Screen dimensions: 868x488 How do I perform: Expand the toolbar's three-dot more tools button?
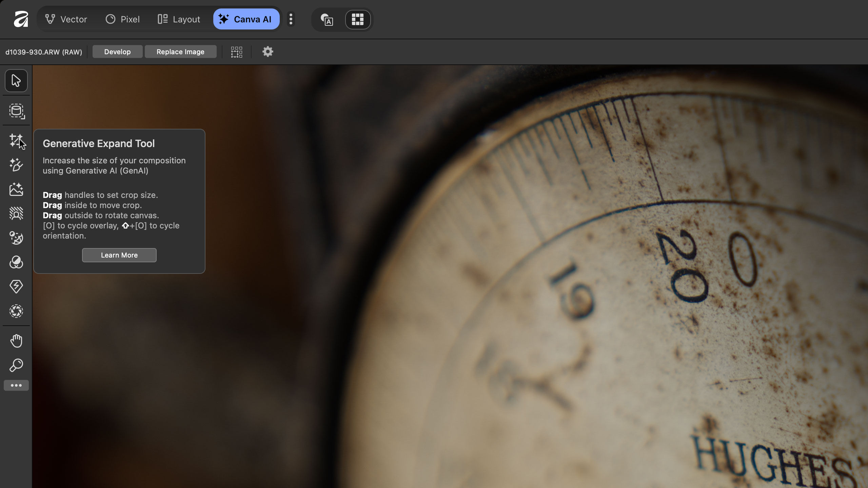click(x=16, y=385)
